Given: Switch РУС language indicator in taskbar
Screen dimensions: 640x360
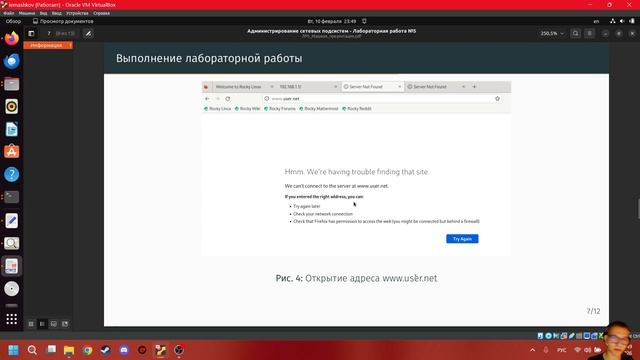Looking at the screenshot, I should pyautogui.click(x=562, y=350).
